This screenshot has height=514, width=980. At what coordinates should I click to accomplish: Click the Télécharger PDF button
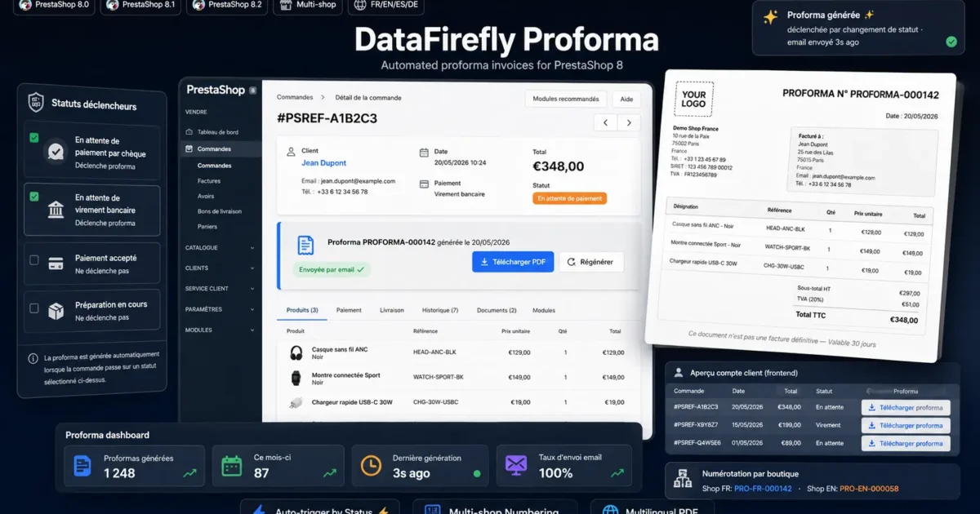pos(513,262)
